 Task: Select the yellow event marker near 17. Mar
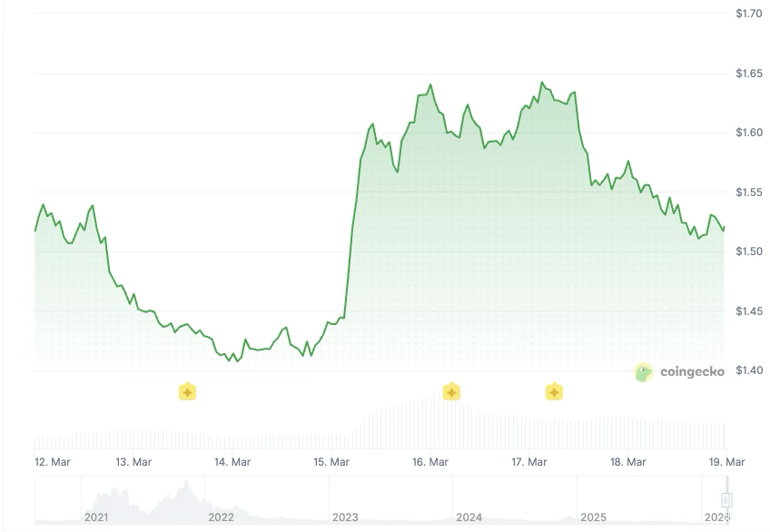554,392
